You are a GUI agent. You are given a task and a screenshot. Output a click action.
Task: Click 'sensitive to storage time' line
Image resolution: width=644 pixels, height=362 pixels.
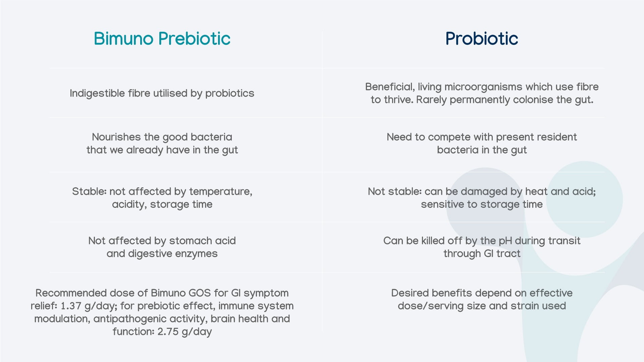point(482,204)
